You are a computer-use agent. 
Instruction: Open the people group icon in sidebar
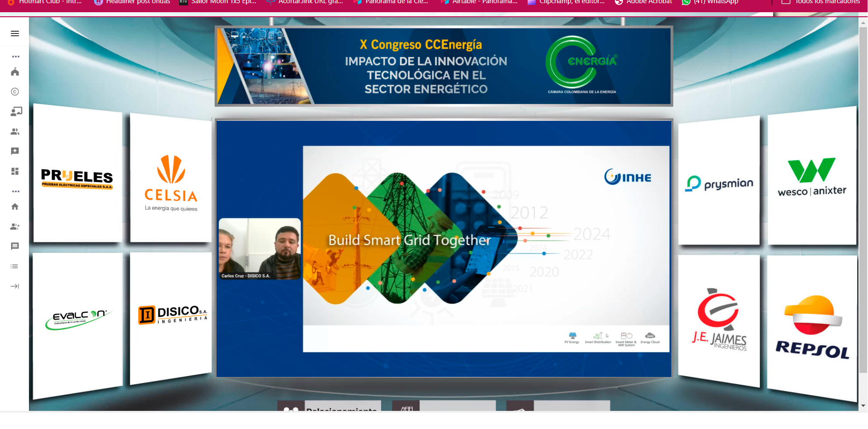point(15,132)
